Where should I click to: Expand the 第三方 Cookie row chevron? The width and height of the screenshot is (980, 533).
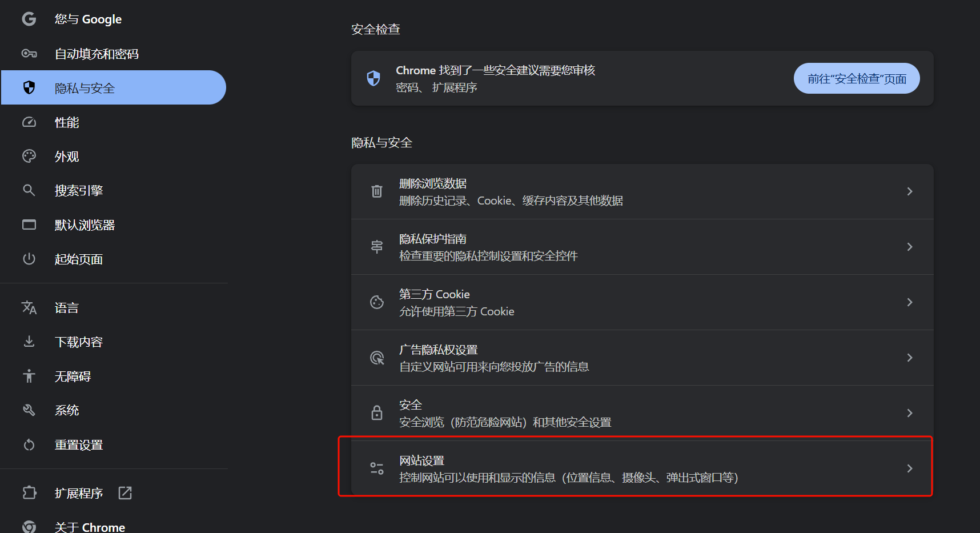click(910, 302)
